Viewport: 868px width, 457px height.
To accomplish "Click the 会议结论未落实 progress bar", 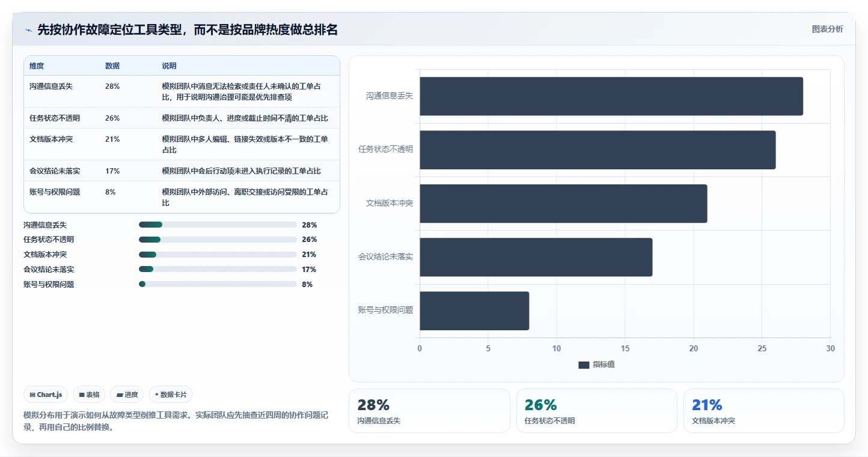I will point(218,270).
